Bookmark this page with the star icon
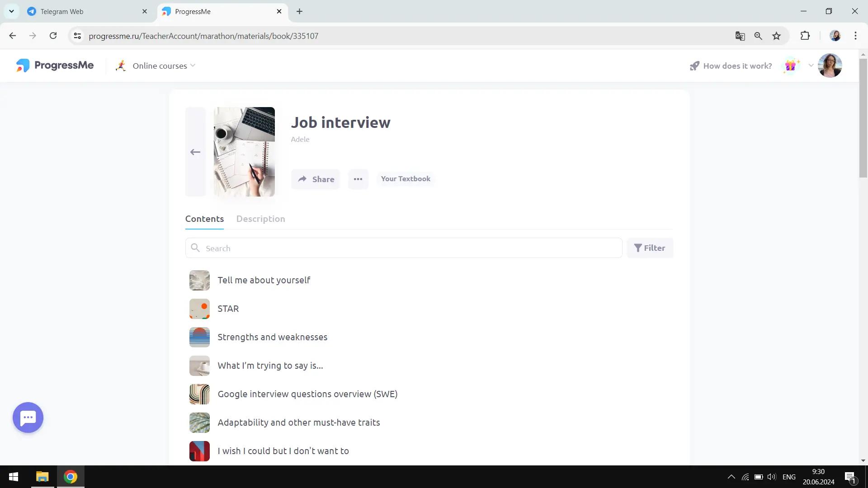Screen dimensions: 868x488 pos(776,36)
